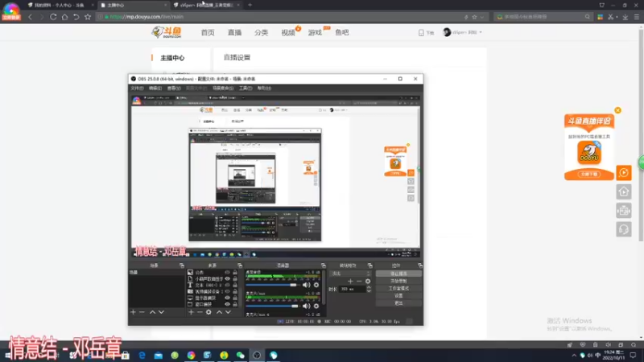This screenshot has width=644, height=362.
Task: Mute the Mic/Aux speaker icon
Action: (x=307, y=306)
